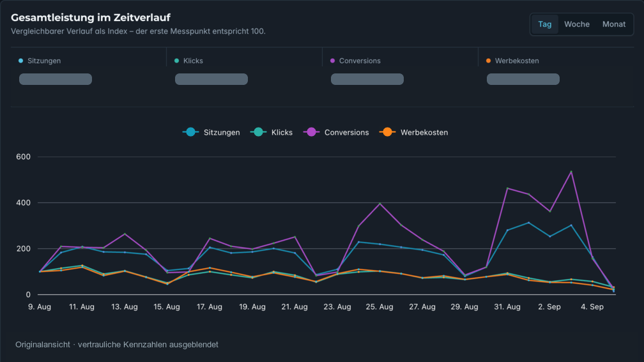
Task: Click the Klicks metric card label
Action: click(193, 61)
